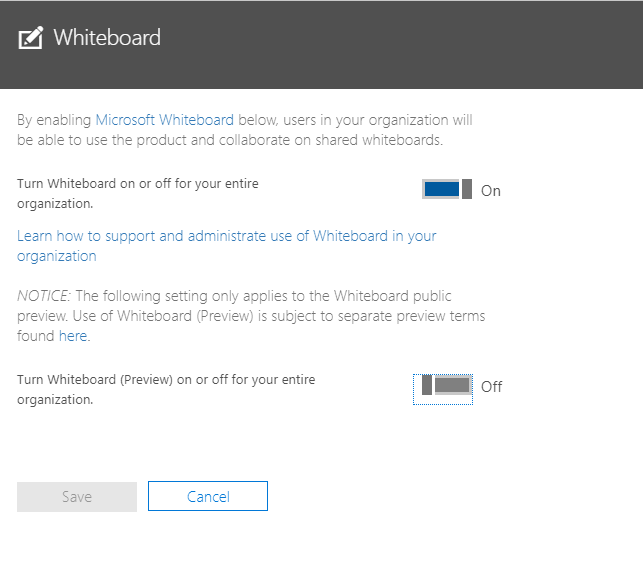Open the Learn how to support Whiteboard link
The height and width of the screenshot is (571, 643).
click(226, 236)
